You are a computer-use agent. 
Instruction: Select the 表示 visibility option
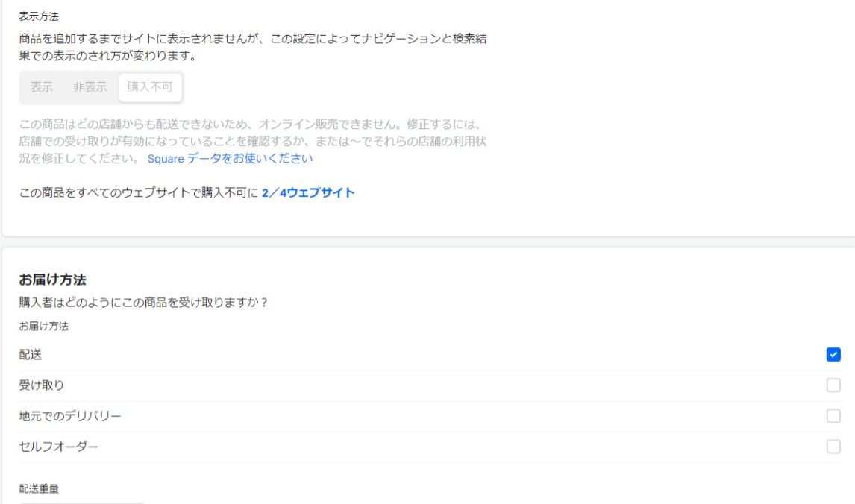pos(42,87)
